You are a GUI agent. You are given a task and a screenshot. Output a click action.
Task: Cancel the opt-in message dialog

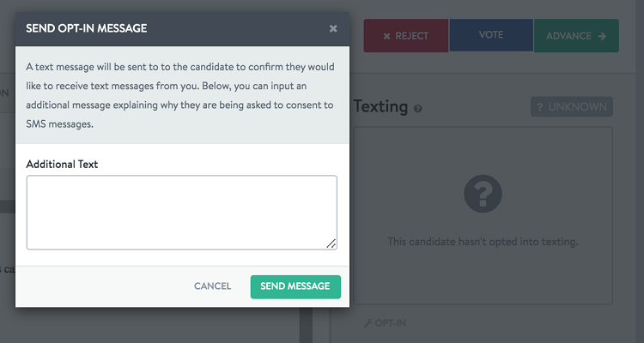point(212,286)
